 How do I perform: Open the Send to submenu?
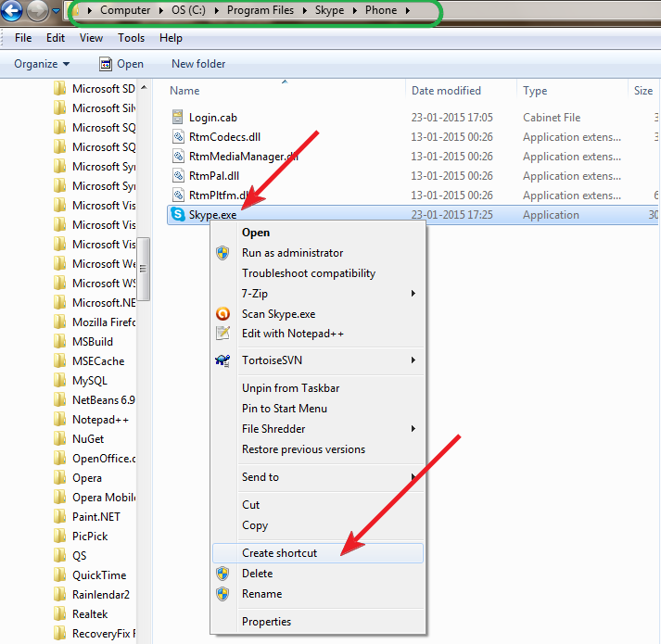pyautogui.click(x=318, y=477)
